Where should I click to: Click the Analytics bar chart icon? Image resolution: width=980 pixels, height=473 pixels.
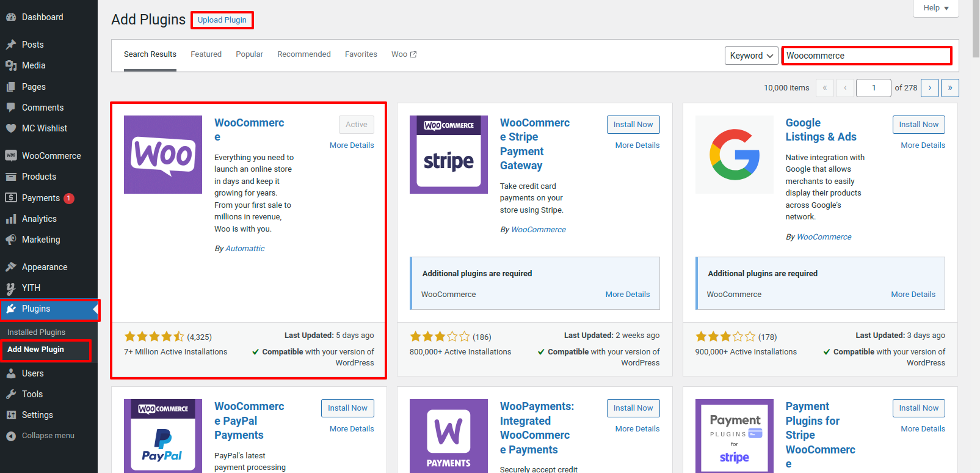click(x=11, y=219)
